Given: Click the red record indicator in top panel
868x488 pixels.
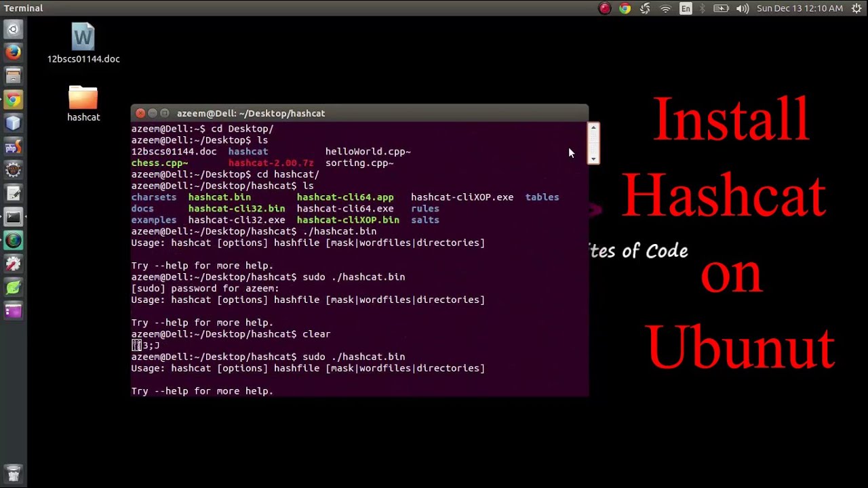Looking at the screenshot, I should click(604, 8).
